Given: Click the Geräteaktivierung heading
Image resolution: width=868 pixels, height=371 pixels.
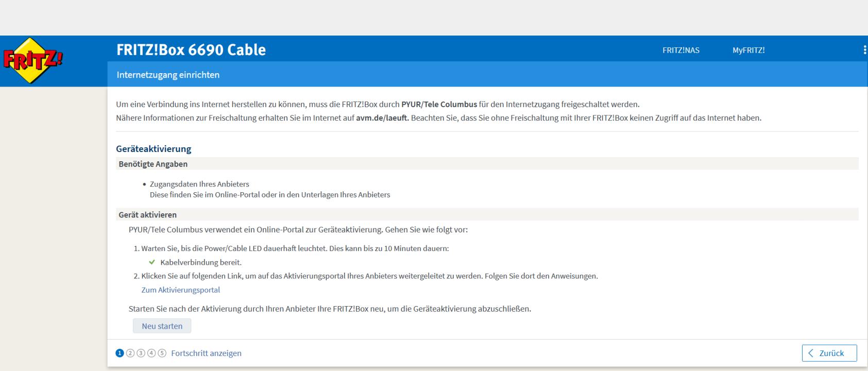Looking at the screenshot, I should point(154,149).
